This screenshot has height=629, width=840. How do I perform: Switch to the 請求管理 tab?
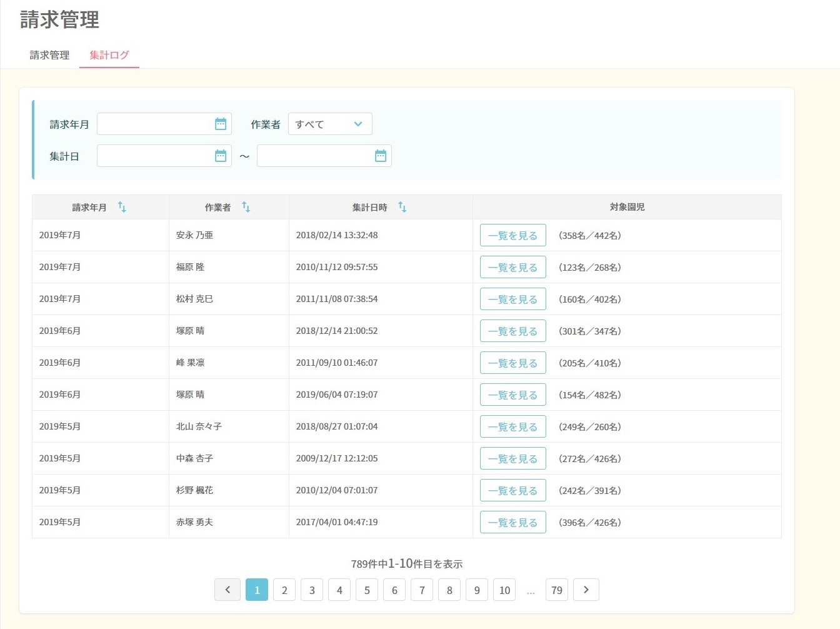49,55
